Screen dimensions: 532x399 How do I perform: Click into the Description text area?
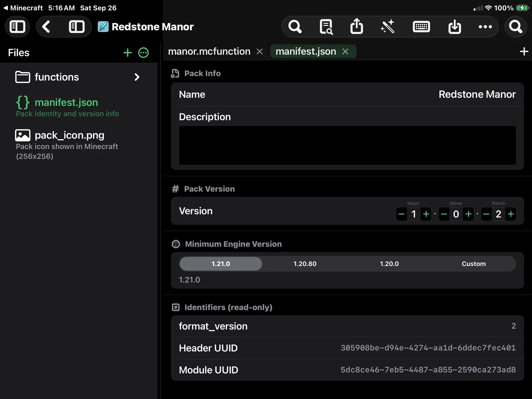[x=347, y=145]
